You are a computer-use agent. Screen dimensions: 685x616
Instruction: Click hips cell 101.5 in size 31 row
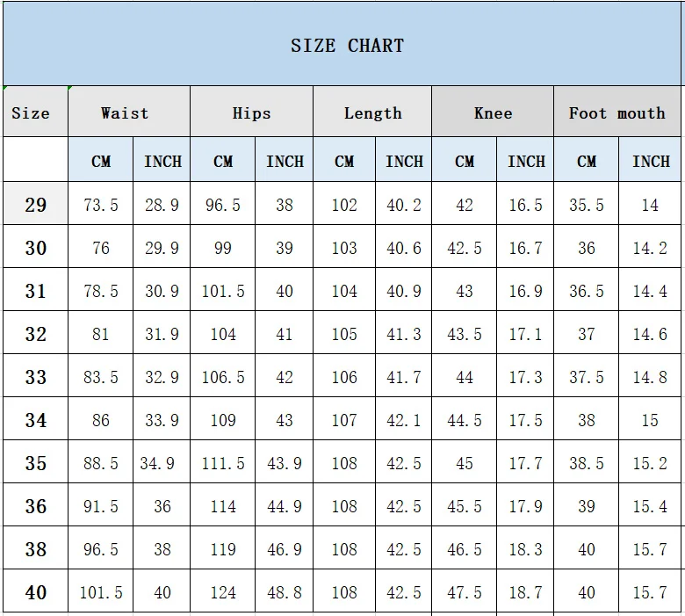point(223,291)
